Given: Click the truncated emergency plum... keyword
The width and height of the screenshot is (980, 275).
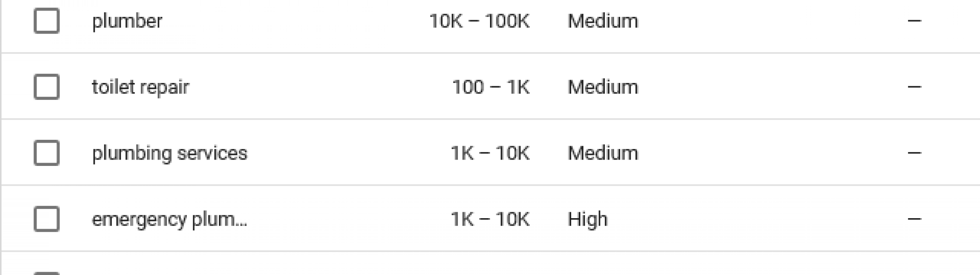Looking at the screenshot, I should tap(169, 219).
